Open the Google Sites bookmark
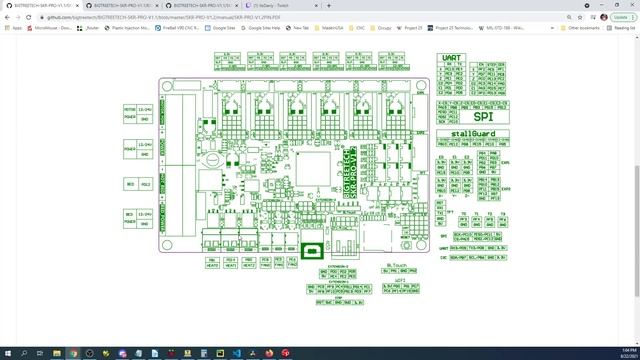The image size is (640, 360). (220, 28)
